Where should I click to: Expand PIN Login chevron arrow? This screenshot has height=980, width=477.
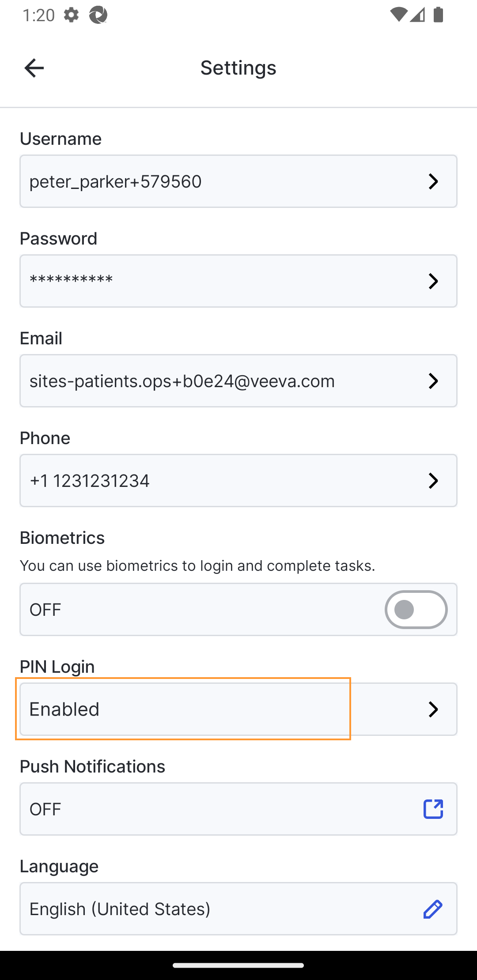(433, 709)
